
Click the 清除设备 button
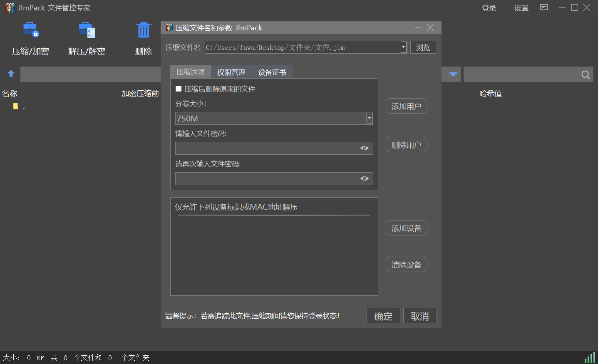click(407, 265)
